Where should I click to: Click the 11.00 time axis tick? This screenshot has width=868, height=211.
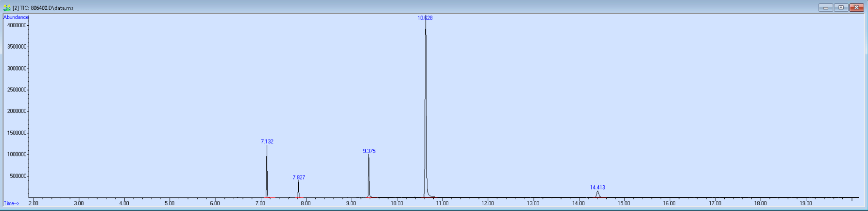tap(442, 203)
